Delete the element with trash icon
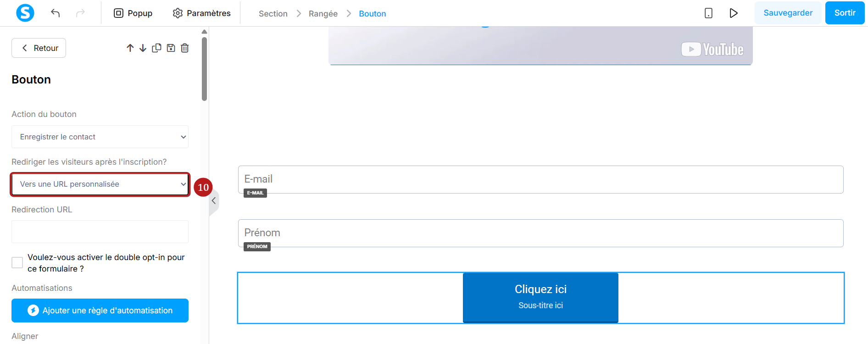This screenshot has height=344, width=868. tap(185, 48)
